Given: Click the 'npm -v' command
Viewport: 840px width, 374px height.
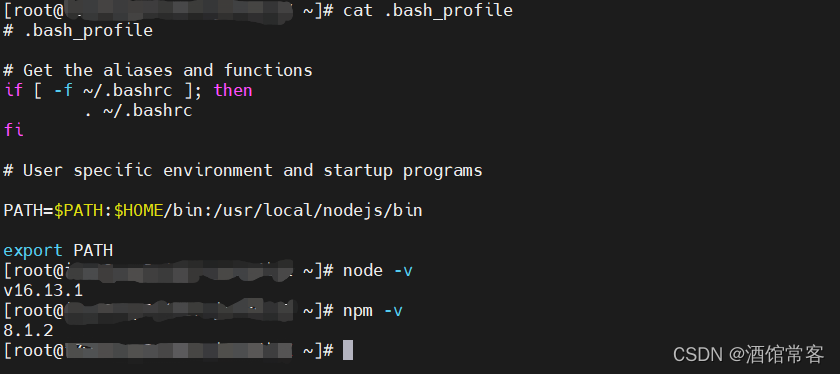Looking at the screenshot, I should coord(373,310).
